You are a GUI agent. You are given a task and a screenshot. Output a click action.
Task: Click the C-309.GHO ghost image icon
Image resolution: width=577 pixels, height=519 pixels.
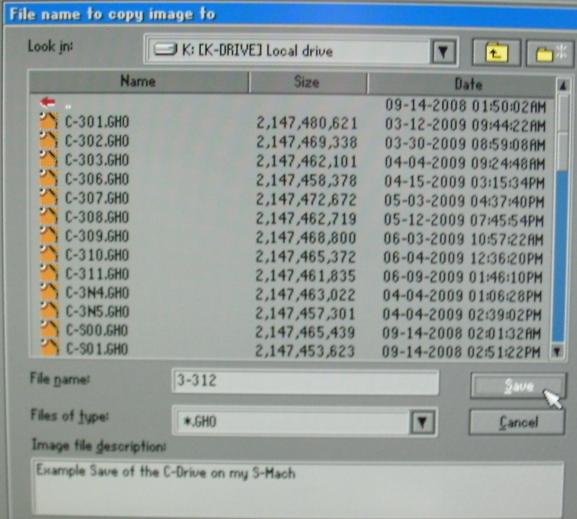49,235
